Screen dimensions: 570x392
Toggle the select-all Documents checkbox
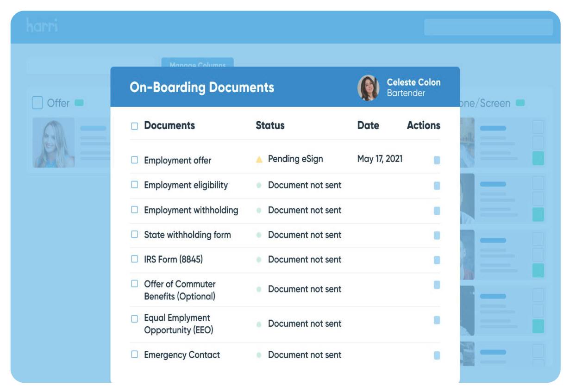(135, 126)
